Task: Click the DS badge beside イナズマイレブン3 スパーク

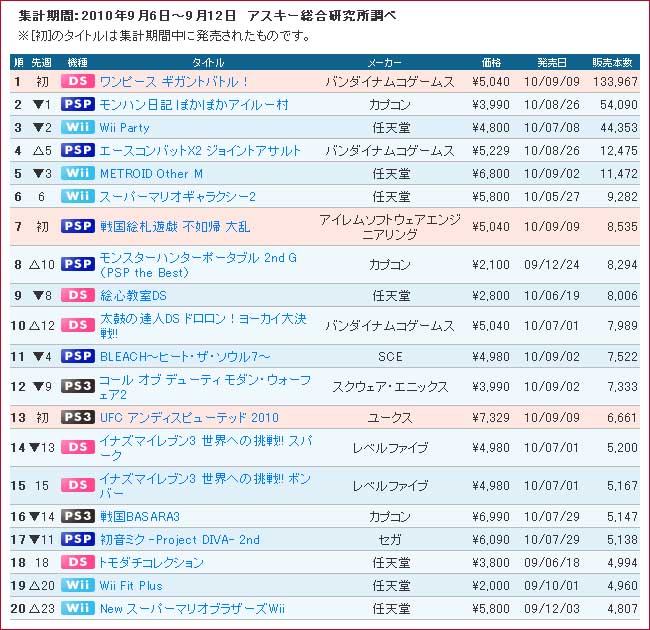Action: pos(78,447)
